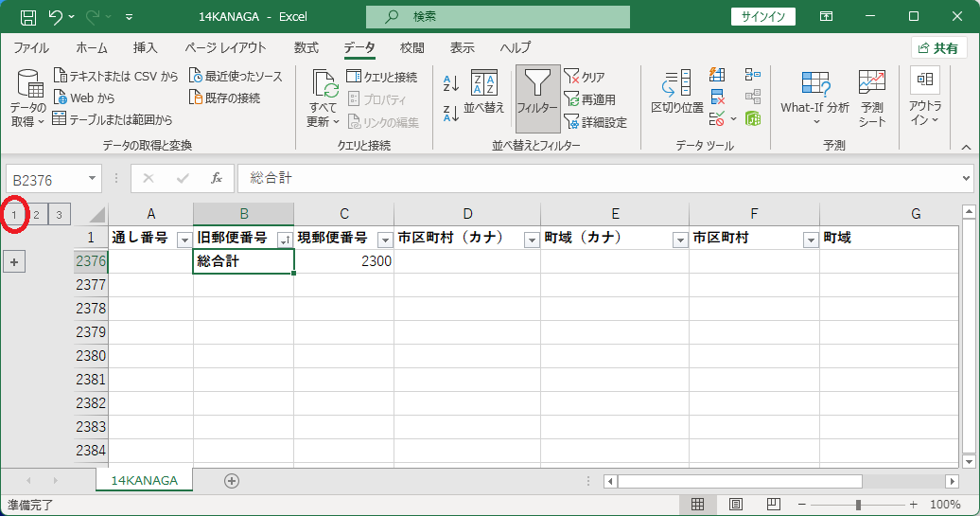Screen dimensions: 980x516
Task: Open the データの取得 dropdown
Action: [x=28, y=98]
